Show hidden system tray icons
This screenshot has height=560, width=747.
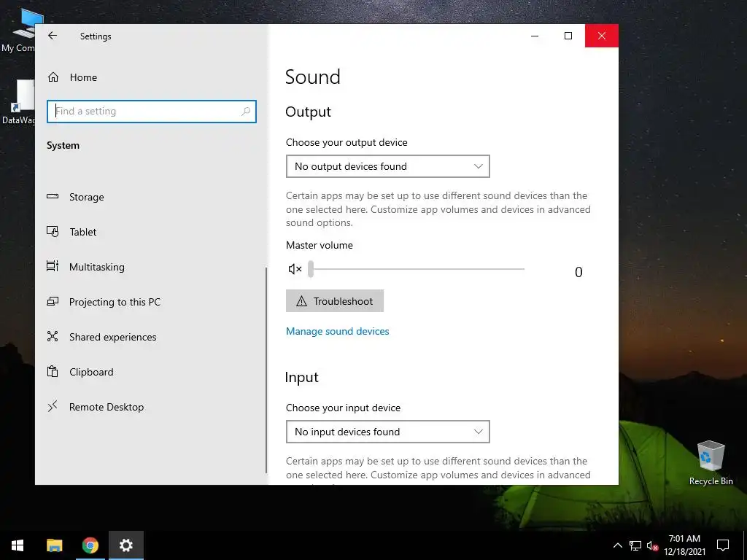click(617, 545)
